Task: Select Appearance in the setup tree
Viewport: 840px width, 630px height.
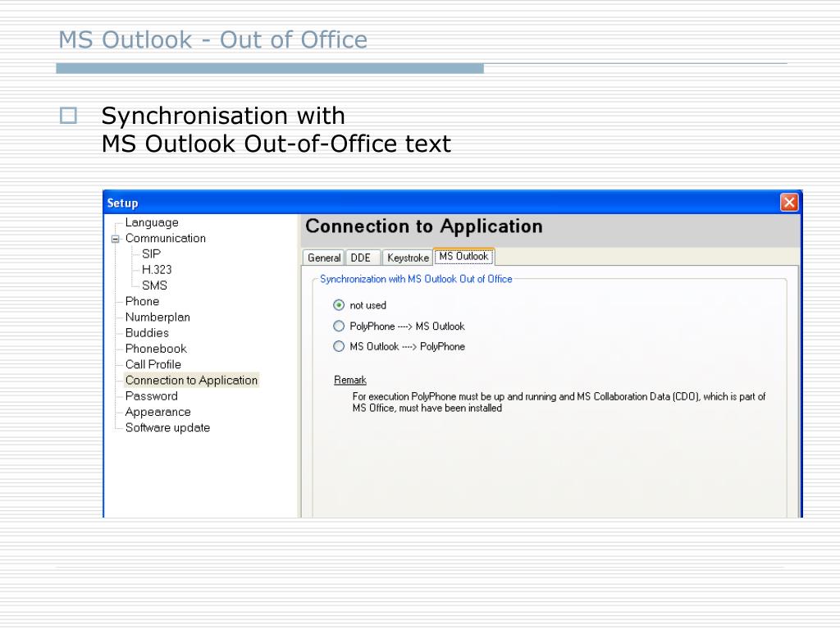Action: coord(158,412)
